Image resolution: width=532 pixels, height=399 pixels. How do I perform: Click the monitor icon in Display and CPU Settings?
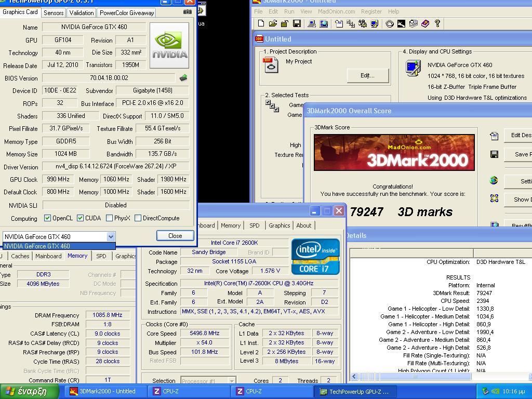(413, 68)
